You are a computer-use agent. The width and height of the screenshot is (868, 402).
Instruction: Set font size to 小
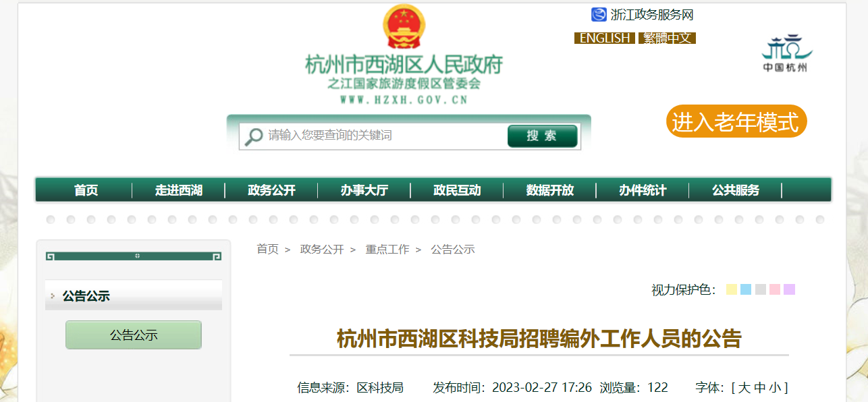775,388
